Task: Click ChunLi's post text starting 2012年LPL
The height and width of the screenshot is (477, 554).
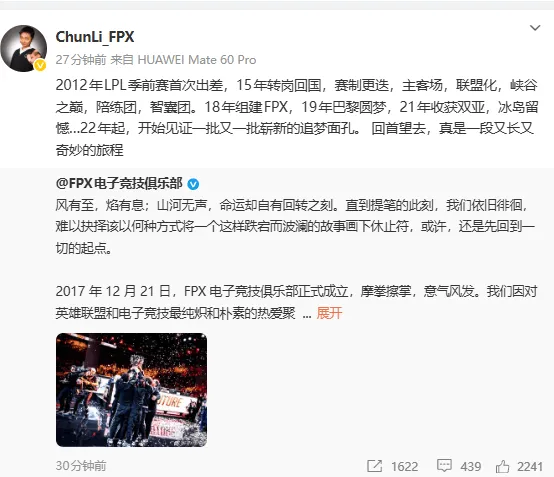Action: point(297,118)
